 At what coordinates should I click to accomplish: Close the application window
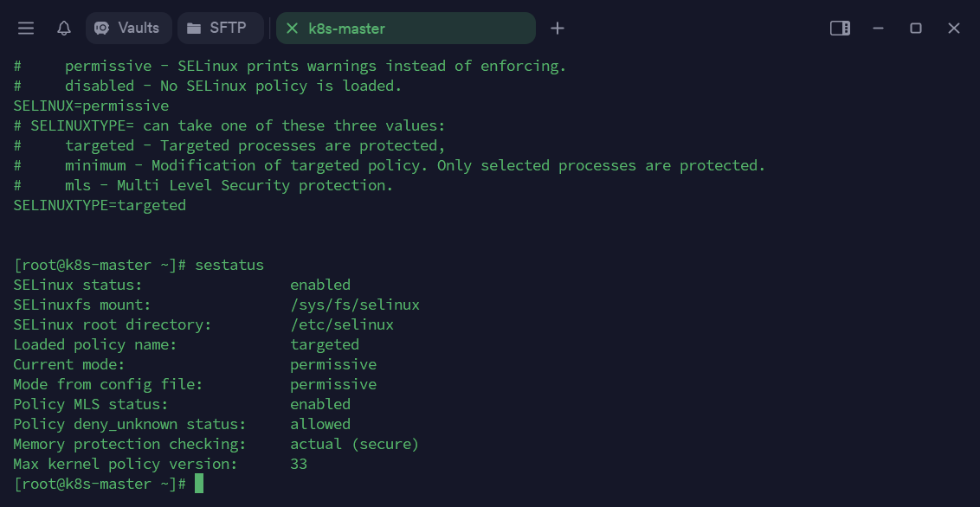tap(954, 29)
